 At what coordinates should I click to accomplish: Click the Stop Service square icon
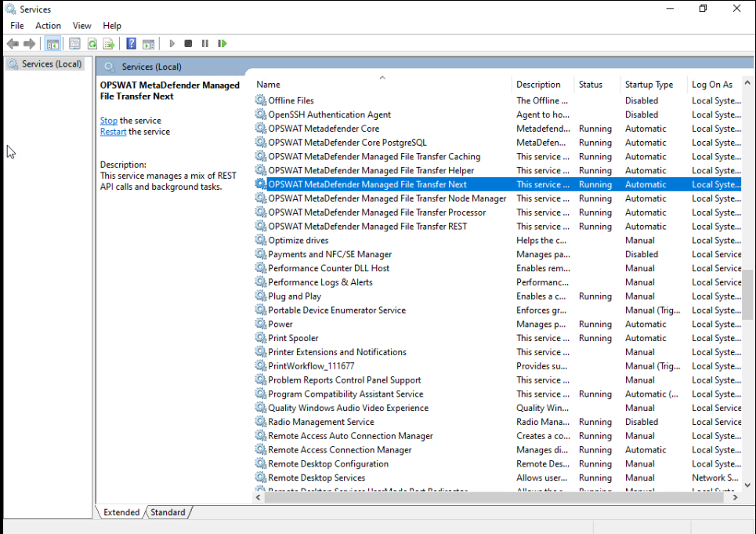[x=188, y=44]
